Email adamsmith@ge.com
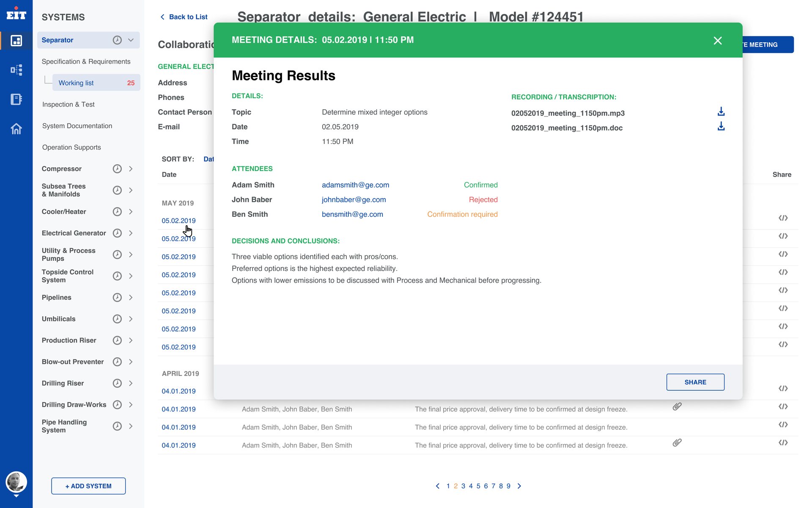Image resolution: width=812 pixels, height=508 pixels. coord(355,185)
